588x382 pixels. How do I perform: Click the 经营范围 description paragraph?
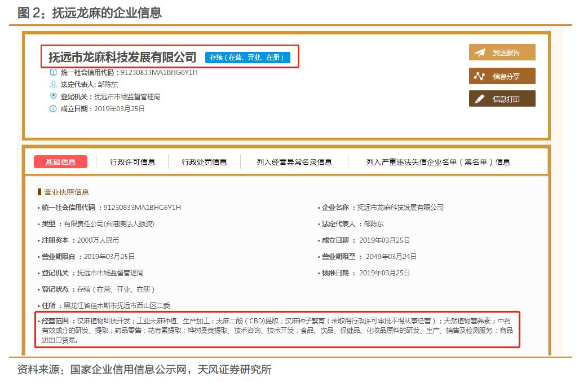point(277,331)
